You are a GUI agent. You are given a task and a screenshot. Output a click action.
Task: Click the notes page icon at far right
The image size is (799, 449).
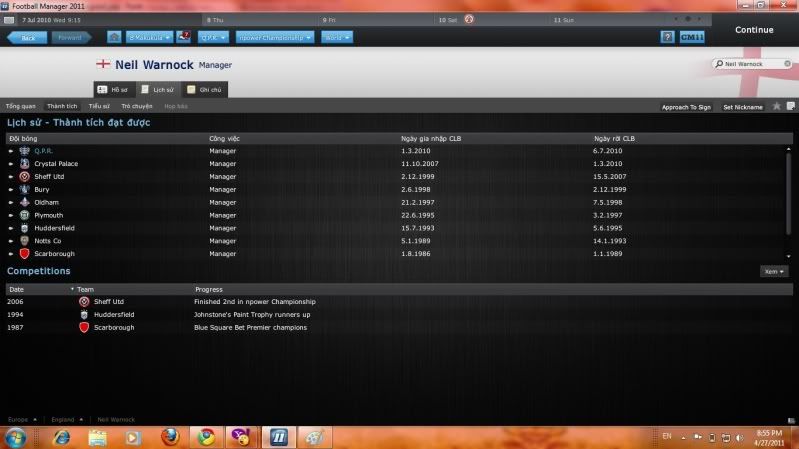coord(790,106)
